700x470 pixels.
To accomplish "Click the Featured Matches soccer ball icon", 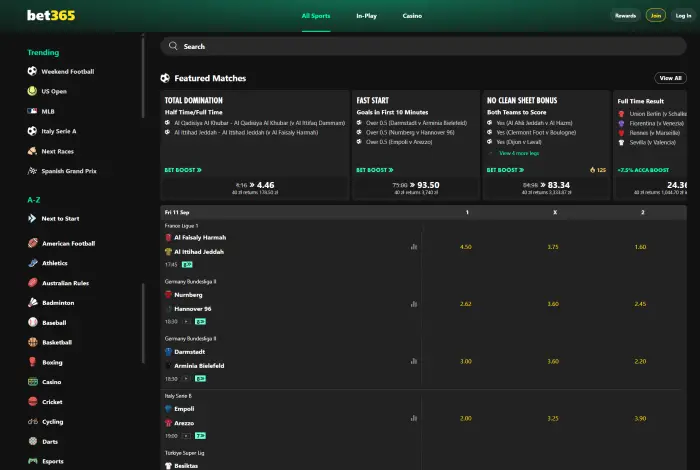I will (x=165, y=78).
